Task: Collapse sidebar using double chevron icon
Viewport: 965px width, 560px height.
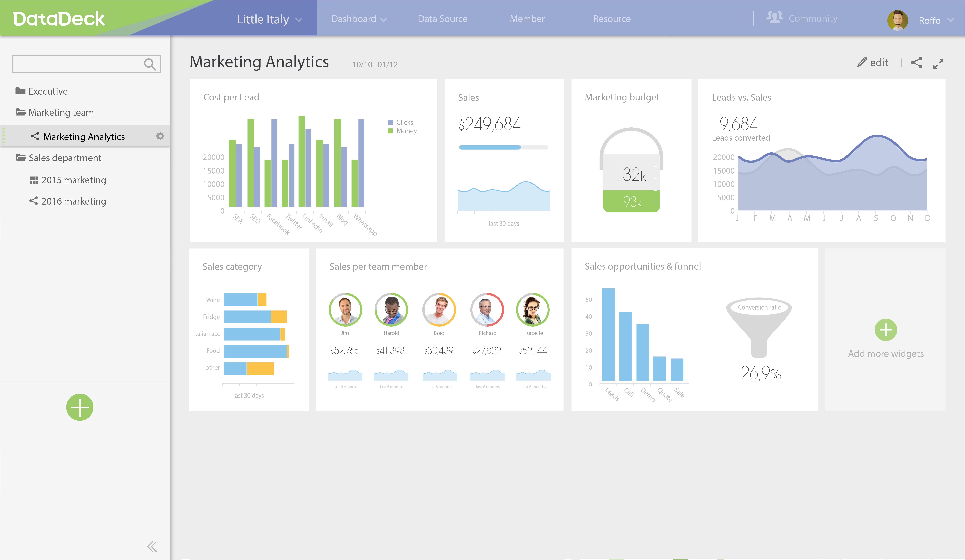Action: coord(152,546)
